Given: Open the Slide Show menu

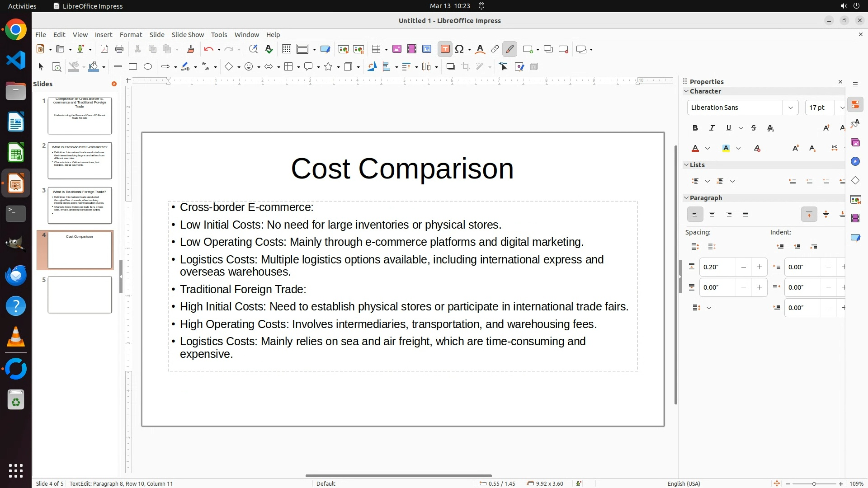Looking at the screenshot, I should [x=188, y=35].
